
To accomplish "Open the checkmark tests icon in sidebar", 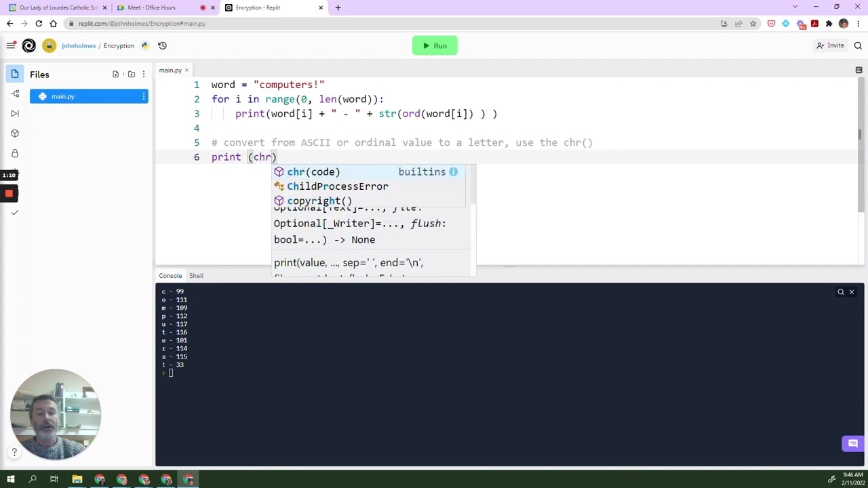I will [x=15, y=213].
